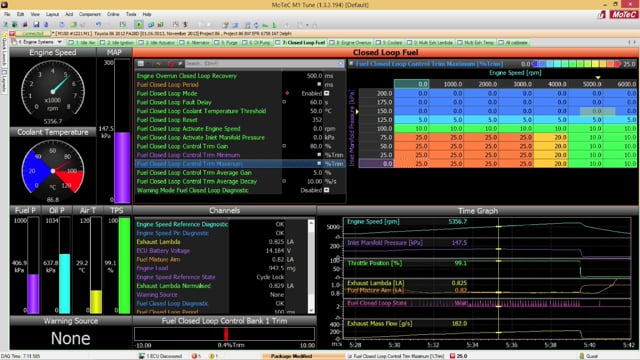
Task: Switch to the All calibrate worksheet tab
Action: (x=513, y=42)
